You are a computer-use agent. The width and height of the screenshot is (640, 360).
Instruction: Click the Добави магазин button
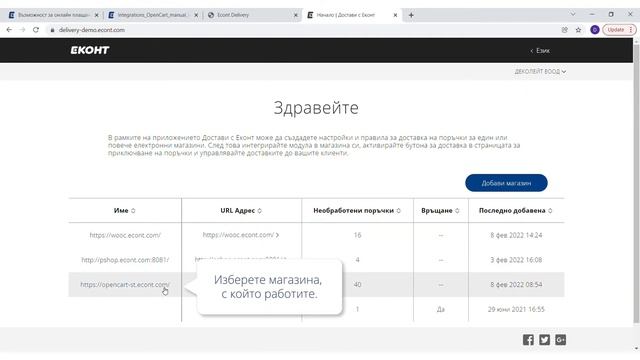[x=506, y=183]
